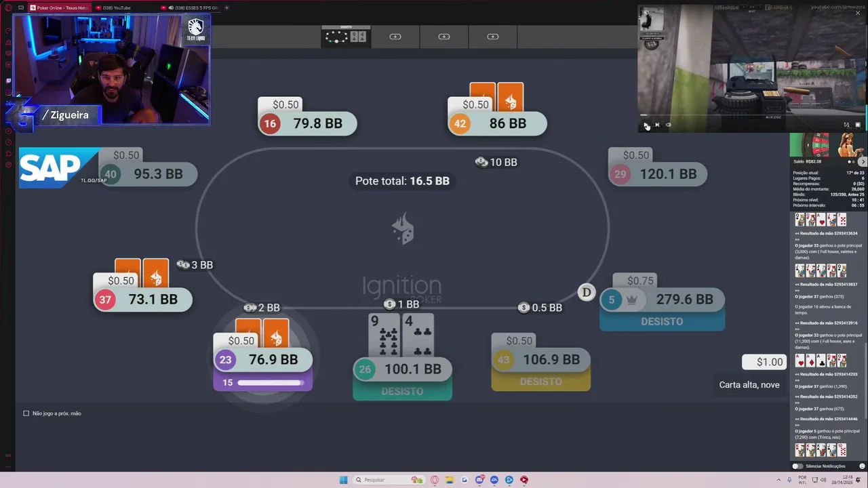Click the Ignition dice logo at table center

coord(403,228)
